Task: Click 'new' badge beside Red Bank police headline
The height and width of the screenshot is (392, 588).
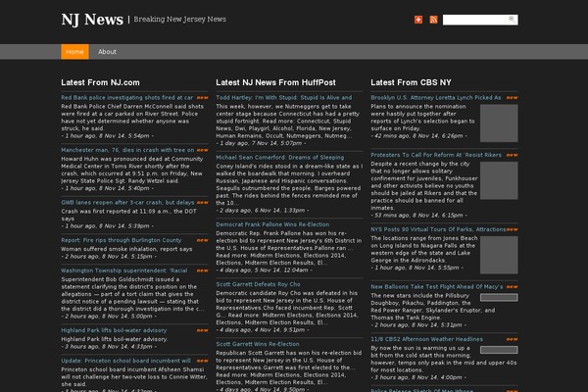Action: point(202,98)
